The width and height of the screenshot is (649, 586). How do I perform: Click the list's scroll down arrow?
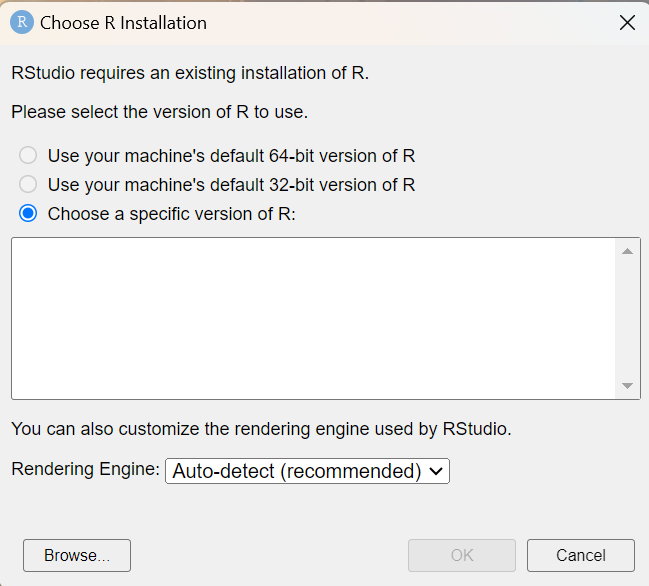(x=627, y=385)
